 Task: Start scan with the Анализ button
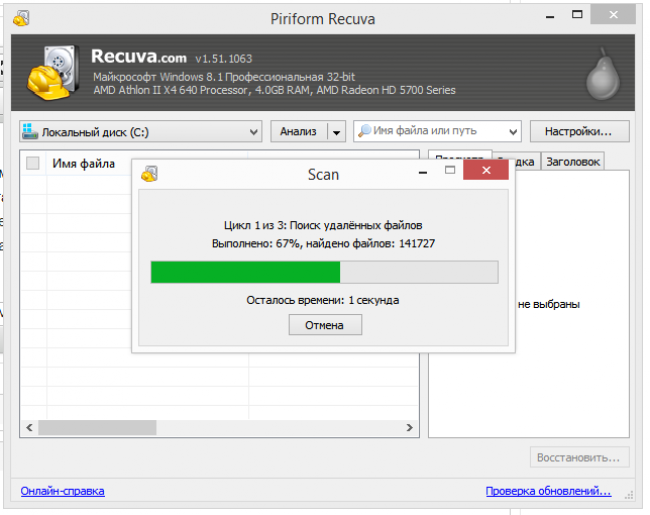298,132
